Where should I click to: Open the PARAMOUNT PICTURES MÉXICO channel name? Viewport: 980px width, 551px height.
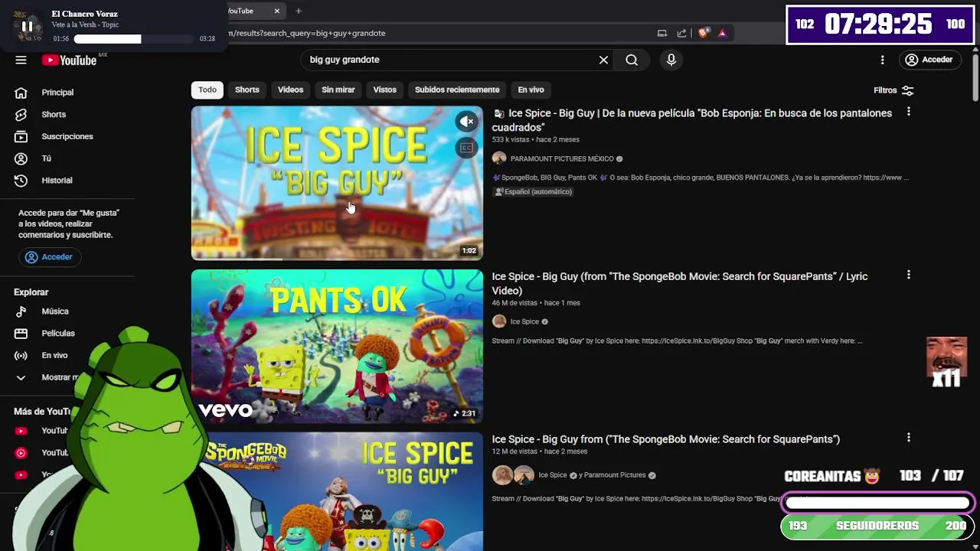click(x=562, y=158)
